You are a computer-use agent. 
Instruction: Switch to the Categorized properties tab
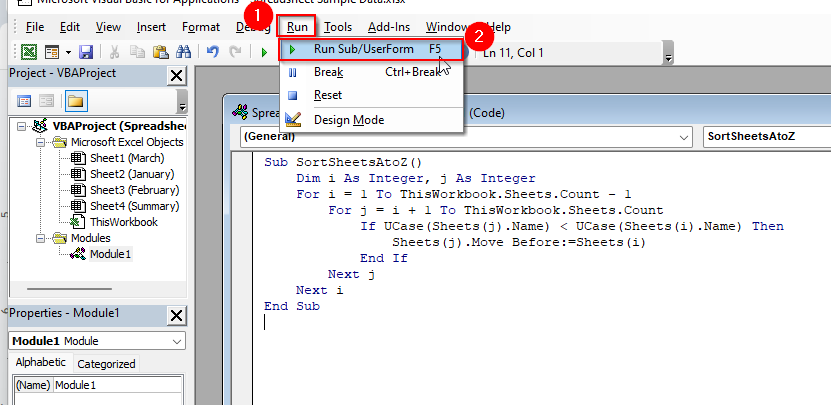pyautogui.click(x=106, y=364)
